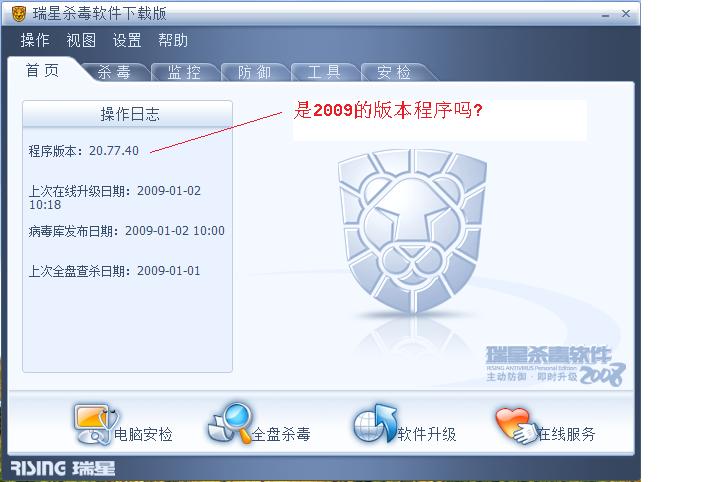The width and height of the screenshot is (720, 482).
Task: Open the 帮助 menu
Action: coord(173,40)
